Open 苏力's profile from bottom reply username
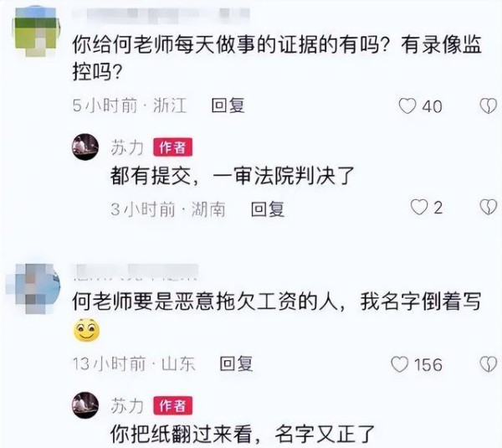This screenshot has width=502, height=448. point(127,405)
